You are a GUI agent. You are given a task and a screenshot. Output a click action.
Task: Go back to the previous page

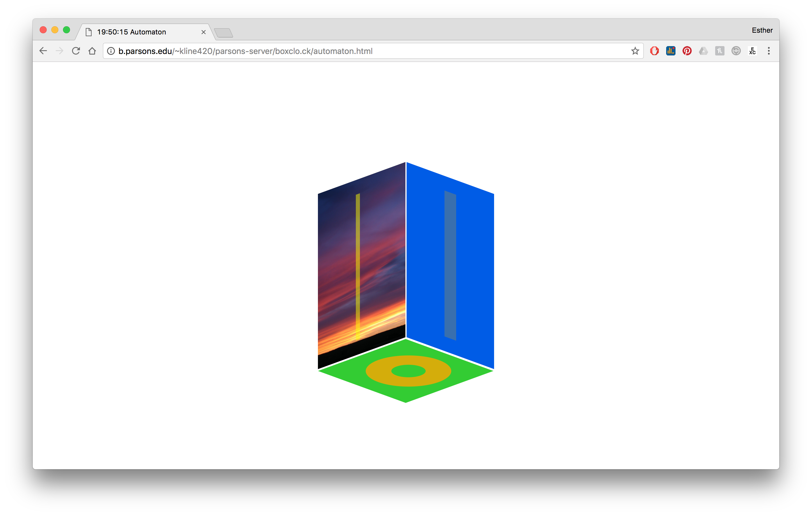point(43,51)
